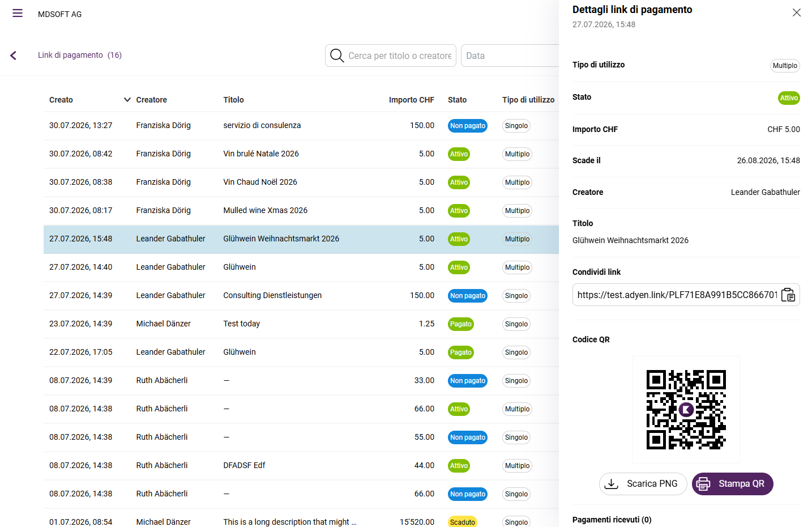Go back with the left arrow
Viewport: 812px width, 527px height.
pos(13,55)
